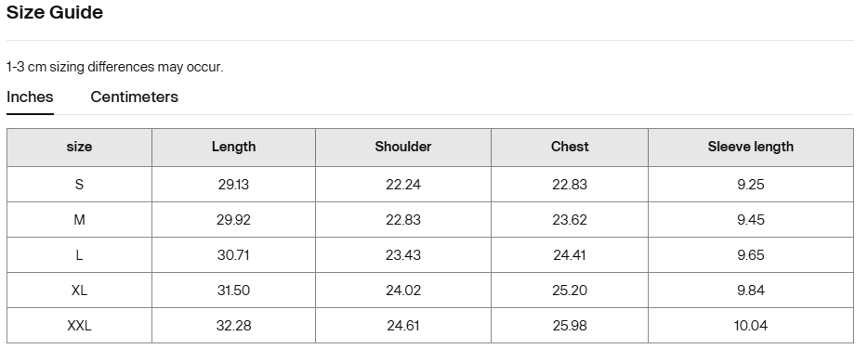The width and height of the screenshot is (868, 349).
Task: Click the Length column header
Action: [233, 148]
